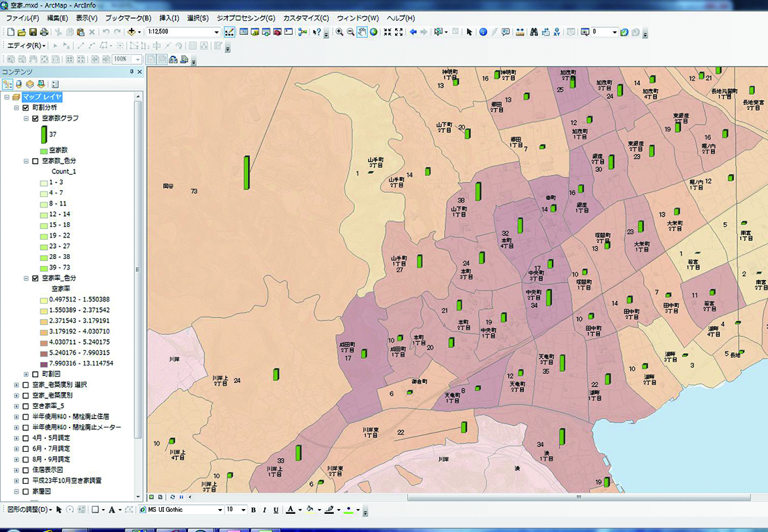The width and height of the screenshot is (768, 532).
Task: Turn on the 住居表示図 layer checkbox
Action: point(26,470)
